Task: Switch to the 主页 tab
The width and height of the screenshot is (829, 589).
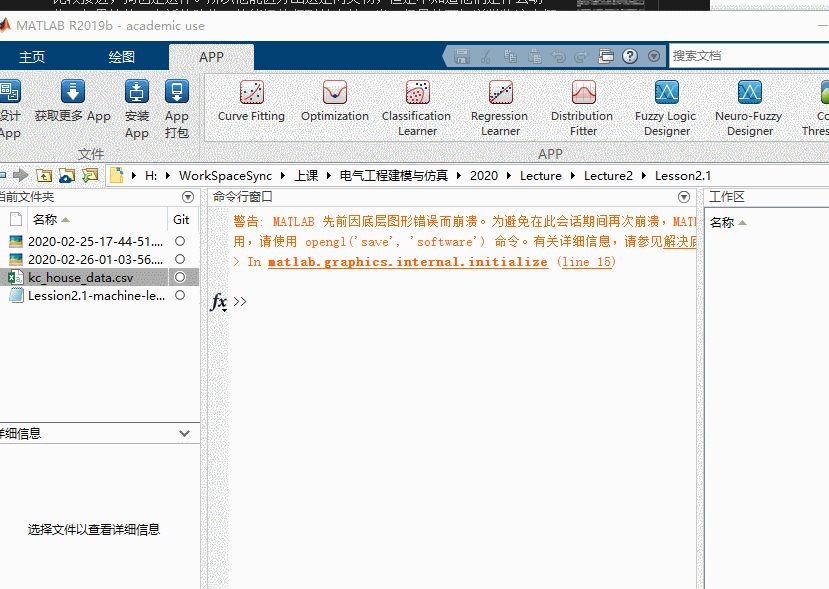Action: (32, 57)
